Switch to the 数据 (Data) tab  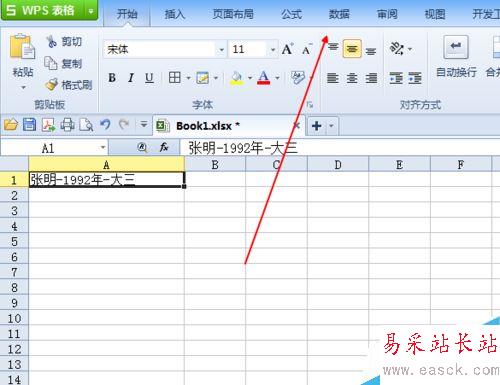coord(339,14)
